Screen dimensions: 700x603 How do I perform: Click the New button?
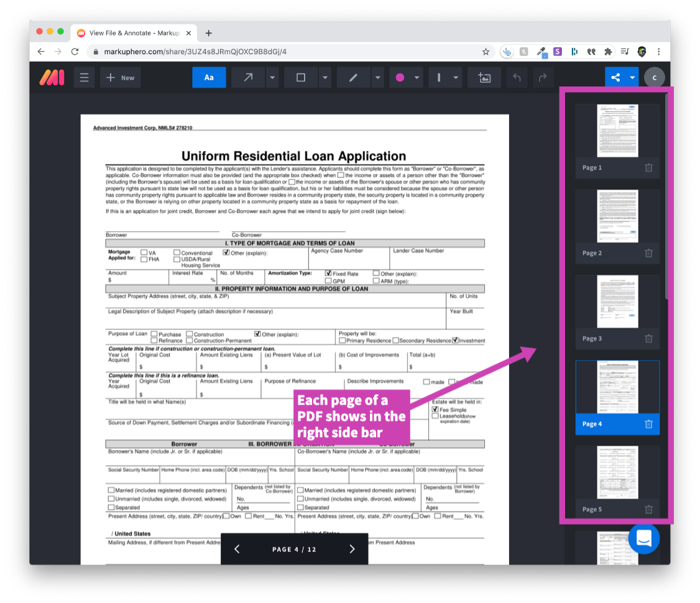coord(120,78)
